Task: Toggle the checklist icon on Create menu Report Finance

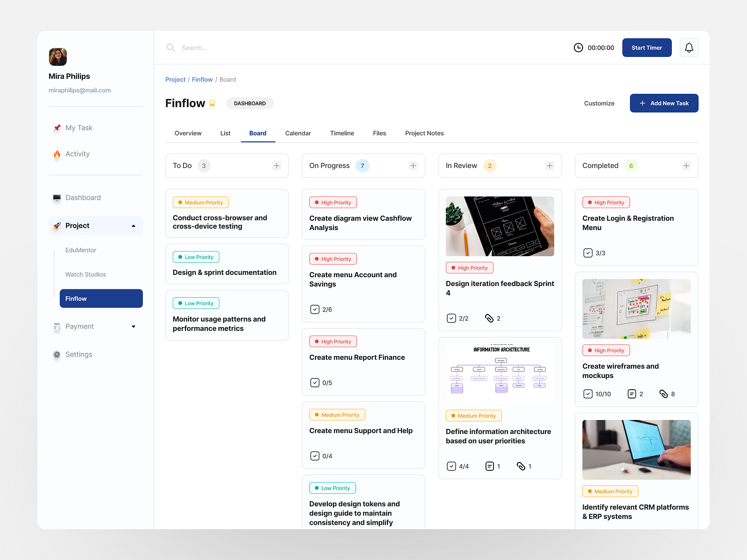Action: [315, 382]
